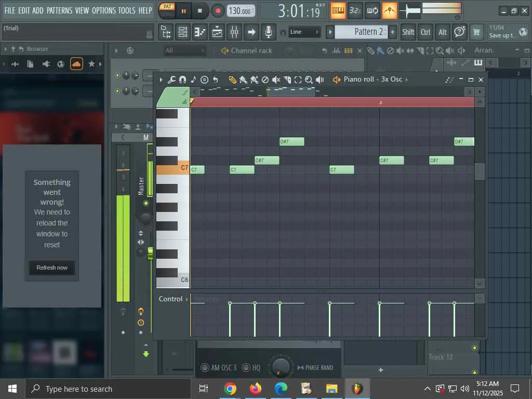Select the Mute tool in piano roll

[x=276, y=79]
